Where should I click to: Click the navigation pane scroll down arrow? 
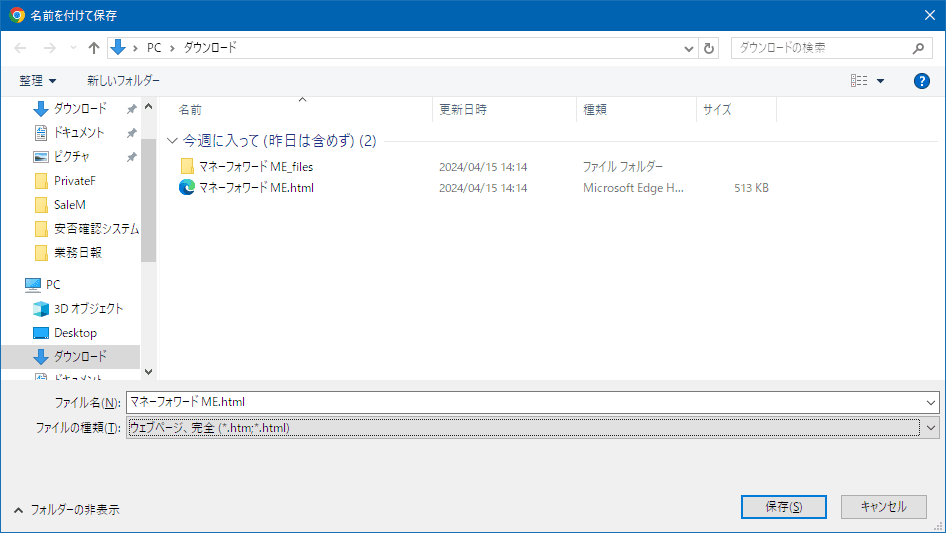click(148, 372)
